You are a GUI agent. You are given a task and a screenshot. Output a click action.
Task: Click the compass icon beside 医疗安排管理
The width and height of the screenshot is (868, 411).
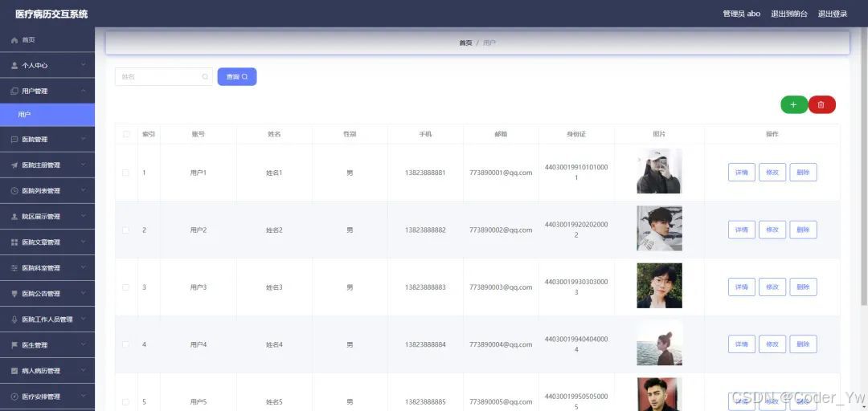click(x=14, y=397)
